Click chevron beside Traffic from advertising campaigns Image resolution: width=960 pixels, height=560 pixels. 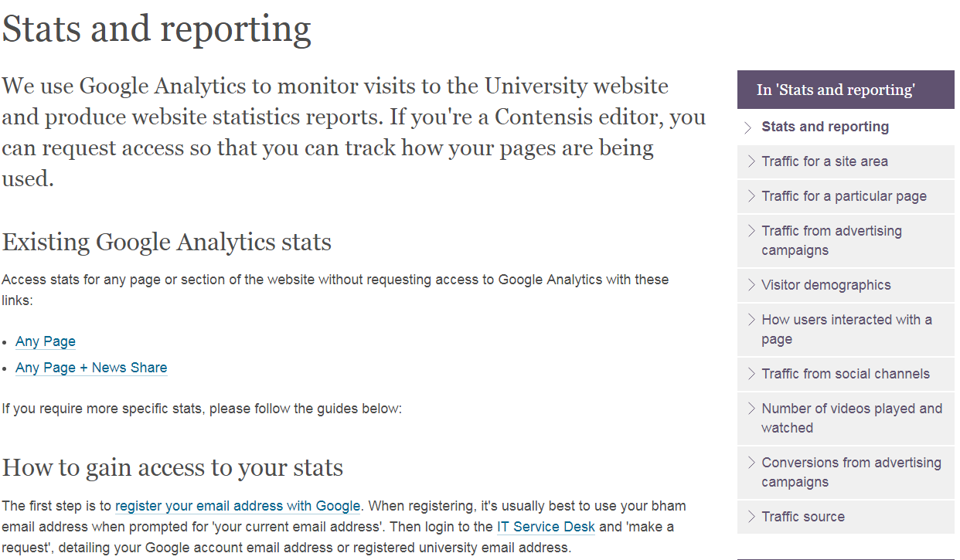click(x=751, y=231)
